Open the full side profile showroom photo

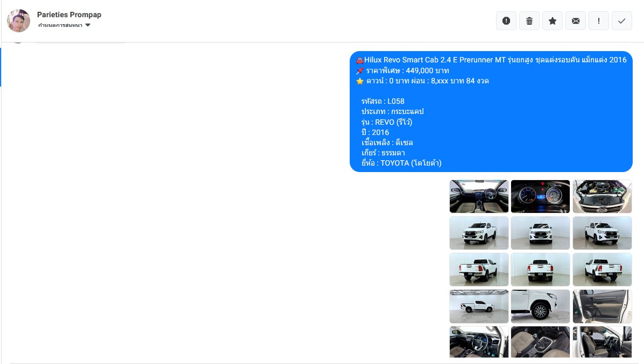point(479,306)
